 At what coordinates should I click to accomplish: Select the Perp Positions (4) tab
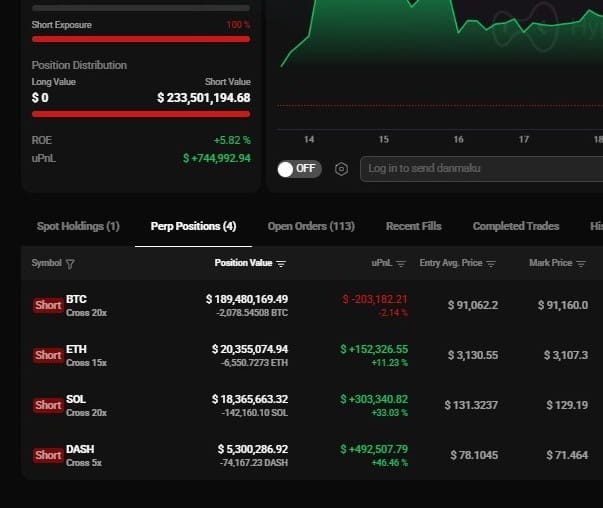(193, 226)
